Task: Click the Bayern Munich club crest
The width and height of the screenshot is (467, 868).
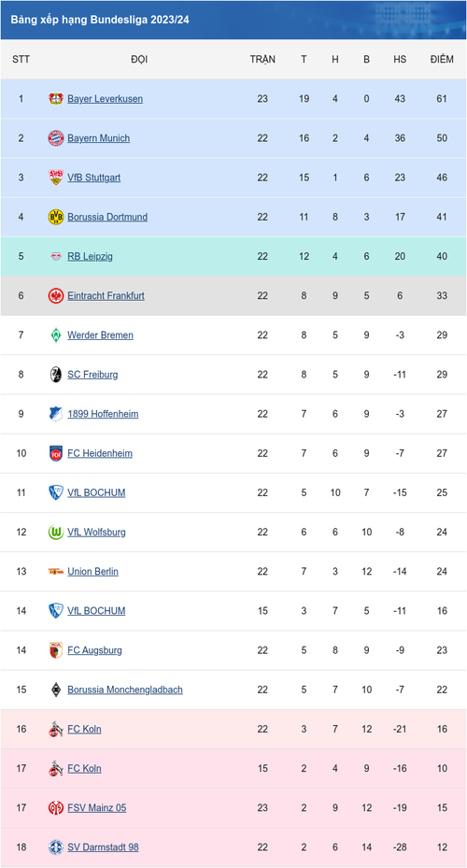Action: [x=56, y=138]
